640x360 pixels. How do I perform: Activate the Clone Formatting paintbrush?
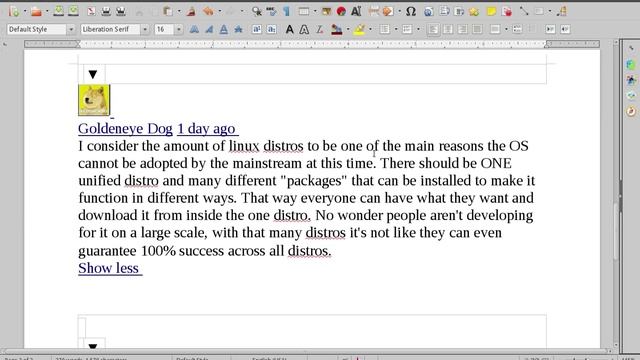click(191, 11)
